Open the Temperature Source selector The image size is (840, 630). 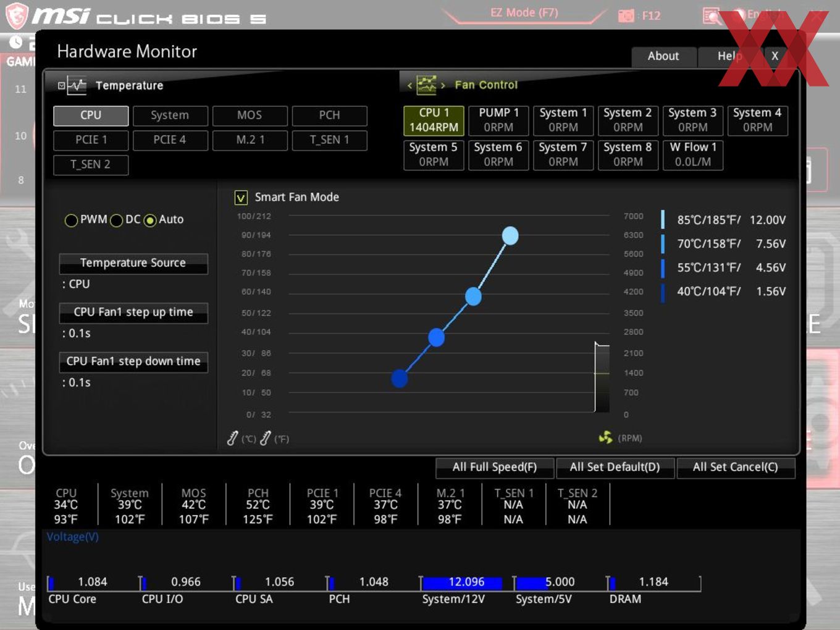pos(133,263)
